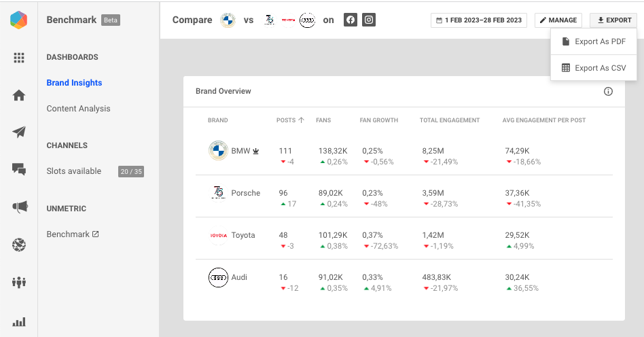Choose Export As PDF
The image size is (644, 337).
(594, 41)
